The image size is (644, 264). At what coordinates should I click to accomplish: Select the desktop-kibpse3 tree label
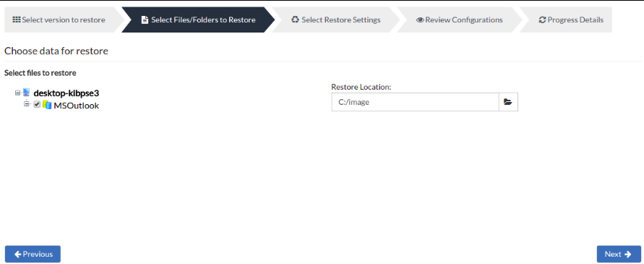(66, 93)
